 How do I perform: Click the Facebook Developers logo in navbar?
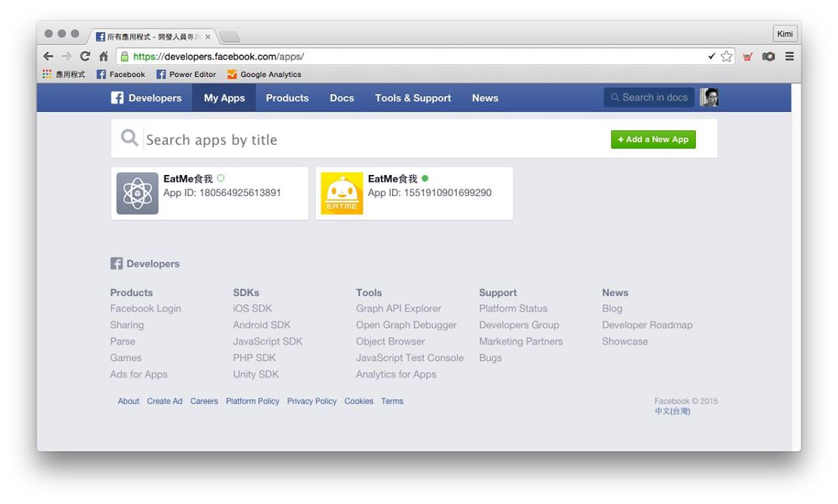146,98
